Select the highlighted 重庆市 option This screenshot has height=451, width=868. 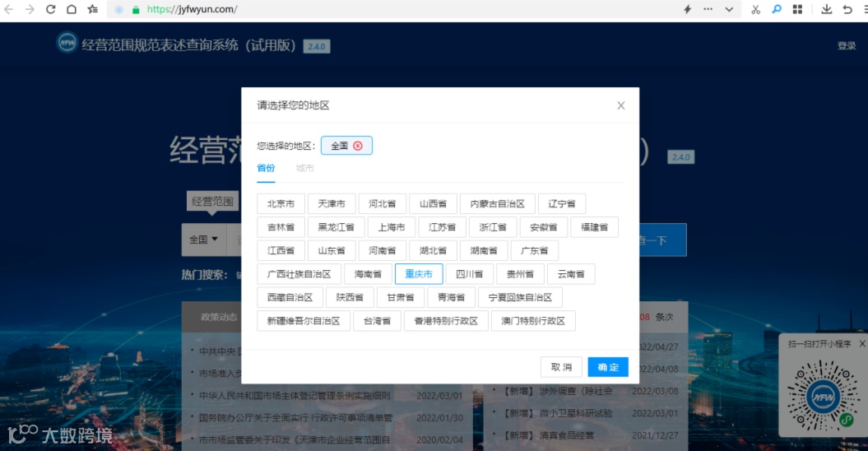tap(419, 274)
